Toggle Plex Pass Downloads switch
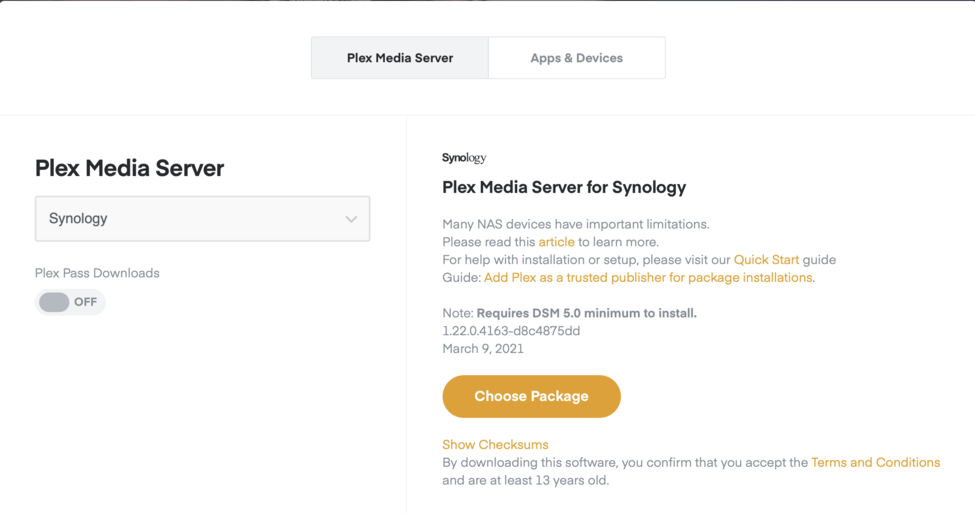This screenshot has width=975, height=513. 56,302
